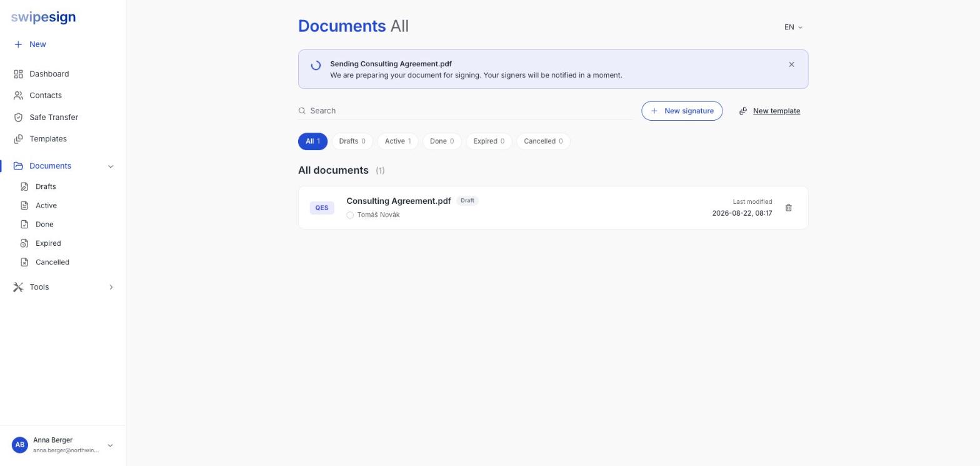This screenshot has width=980, height=466.
Task: Click the AB user avatar
Action: (x=20, y=445)
